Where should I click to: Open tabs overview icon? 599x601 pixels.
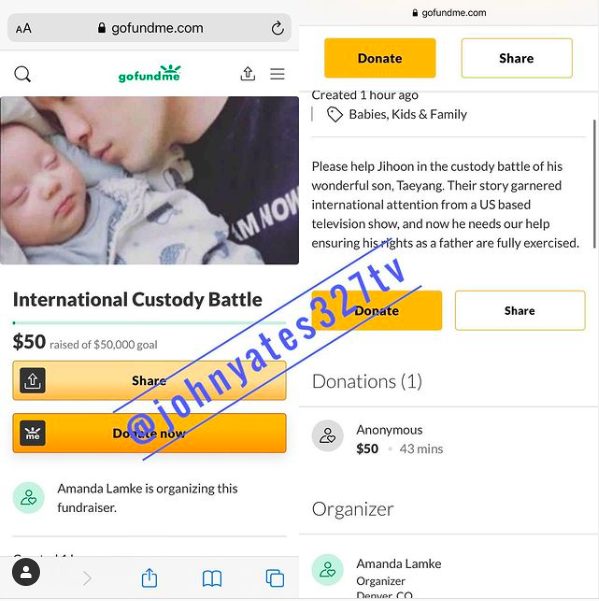pyautogui.click(x=275, y=578)
